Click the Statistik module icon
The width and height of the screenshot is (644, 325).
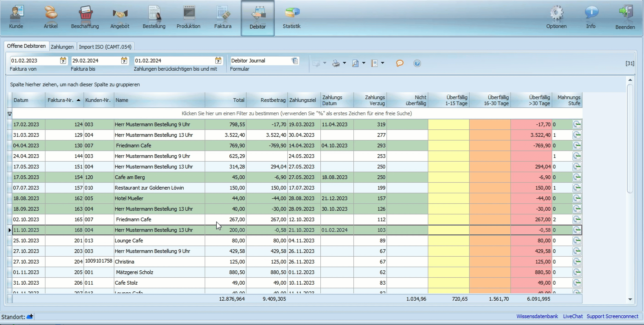292,17
